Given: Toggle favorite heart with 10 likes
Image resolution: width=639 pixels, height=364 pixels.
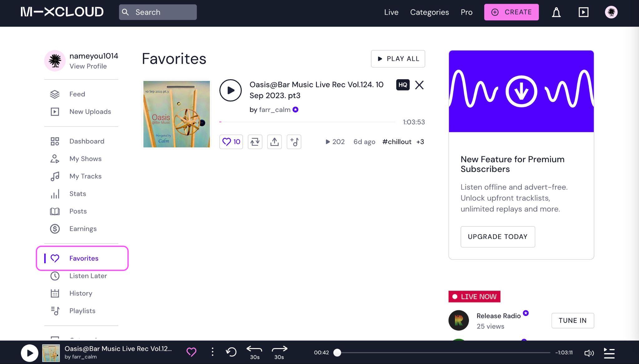Looking at the screenshot, I should [x=231, y=142].
